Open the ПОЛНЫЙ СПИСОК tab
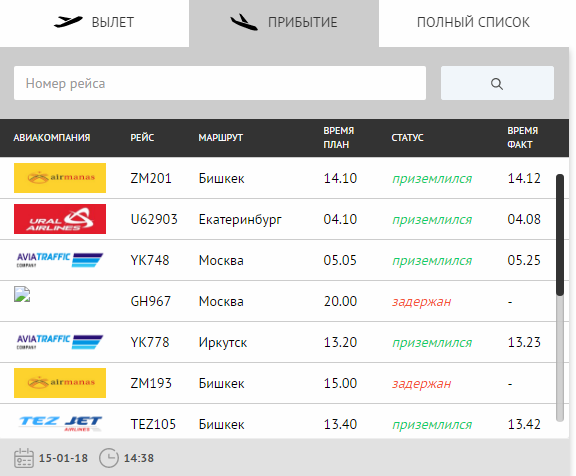576x476 pixels. pos(474,23)
